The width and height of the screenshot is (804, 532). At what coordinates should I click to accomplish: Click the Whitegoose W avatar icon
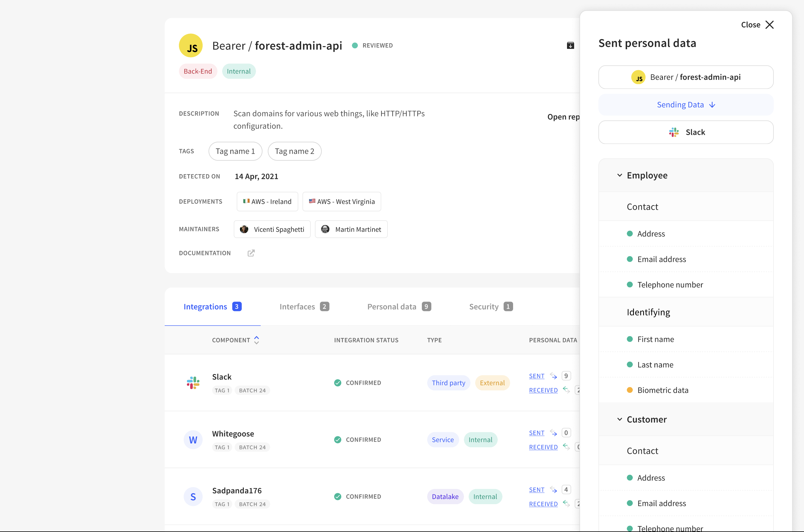[x=193, y=440]
